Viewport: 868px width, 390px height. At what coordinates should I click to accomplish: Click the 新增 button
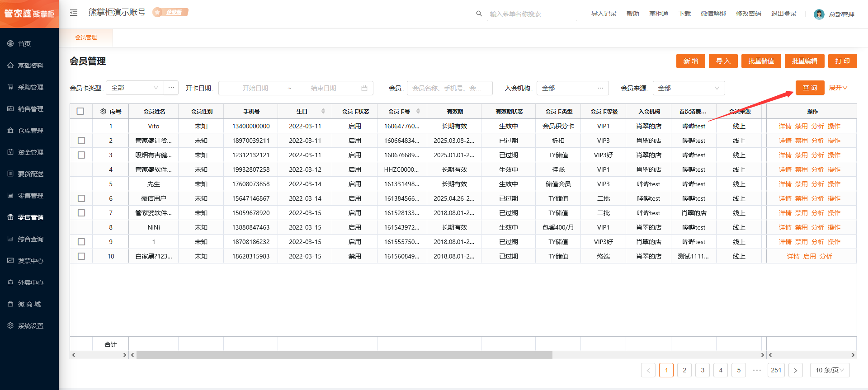691,61
